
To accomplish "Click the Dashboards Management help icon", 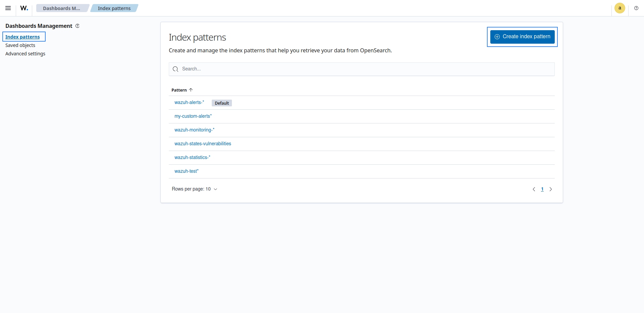I will point(78,26).
